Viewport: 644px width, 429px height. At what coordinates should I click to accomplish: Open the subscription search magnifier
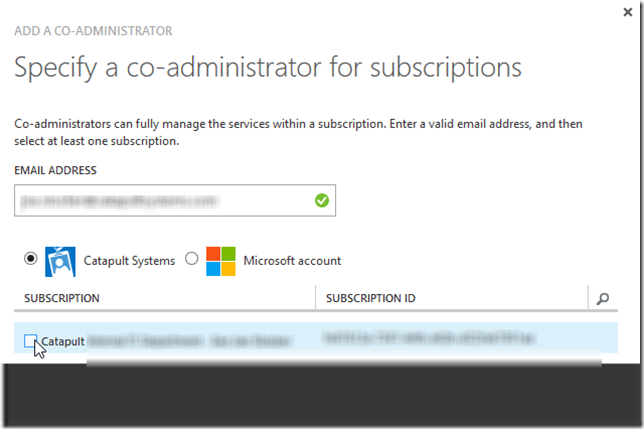603,298
